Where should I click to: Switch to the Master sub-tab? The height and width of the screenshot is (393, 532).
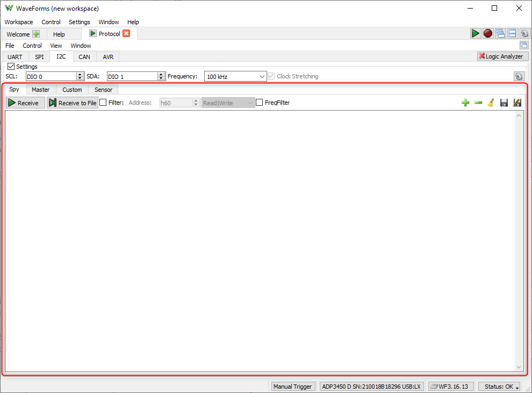(x=41, y=90)
